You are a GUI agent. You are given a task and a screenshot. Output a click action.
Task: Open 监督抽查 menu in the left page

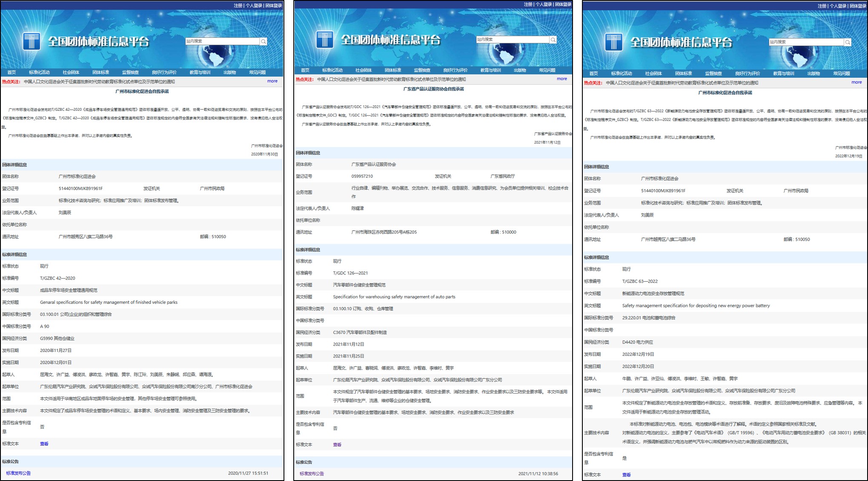130,72
